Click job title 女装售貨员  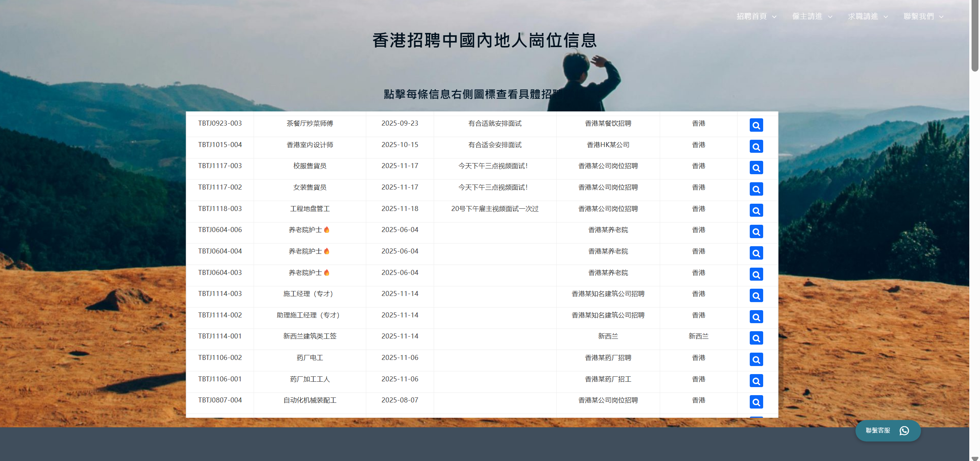click(x=310, y=187)
